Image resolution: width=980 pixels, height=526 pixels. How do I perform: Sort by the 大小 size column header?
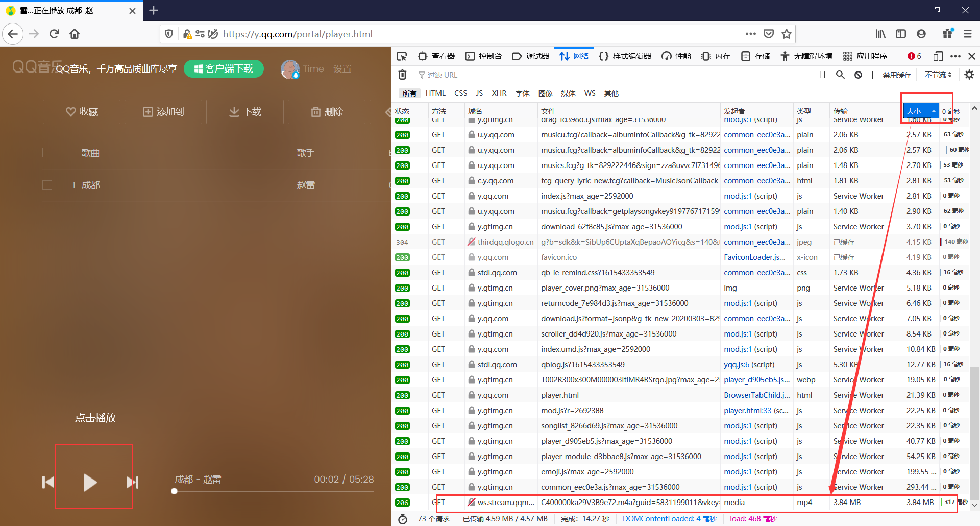pos(921,111)
